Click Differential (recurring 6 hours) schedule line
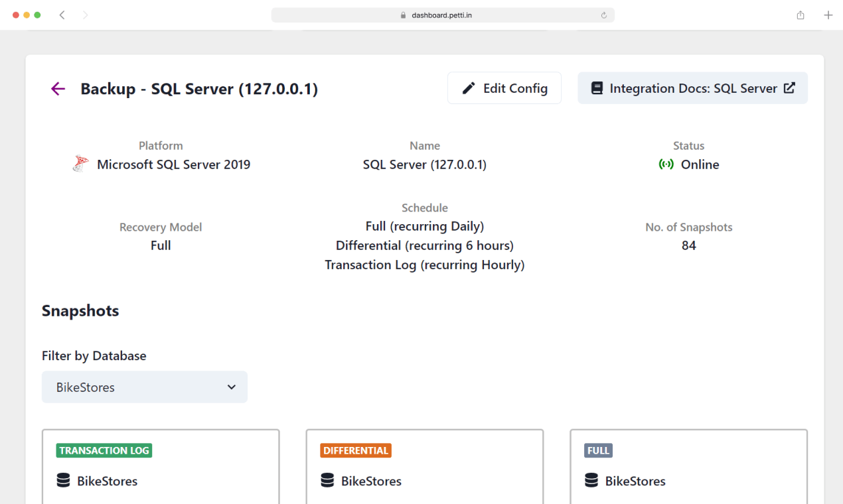This screenshot has height=504, width=843. pyautogui.click(x=425, y=245)
